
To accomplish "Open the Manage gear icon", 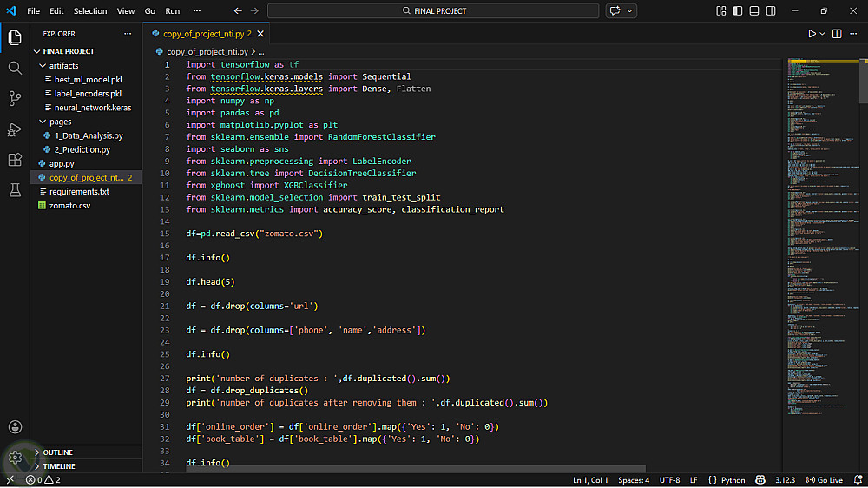I will tap(15, 458).
